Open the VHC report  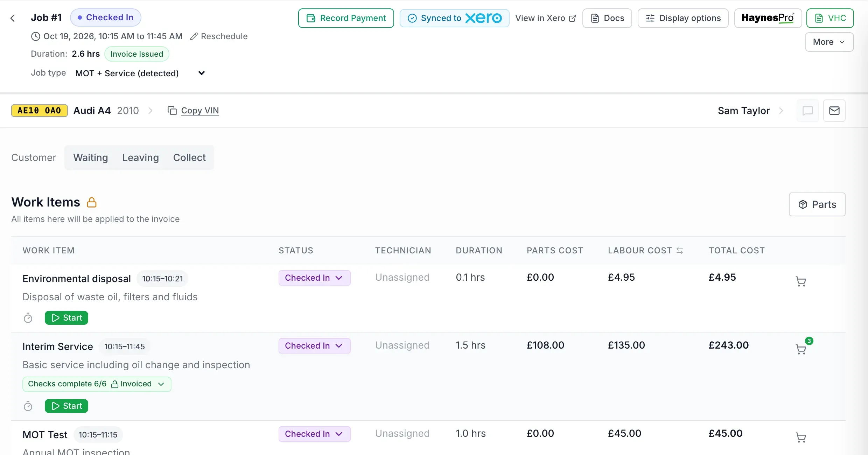click(830, 18)
